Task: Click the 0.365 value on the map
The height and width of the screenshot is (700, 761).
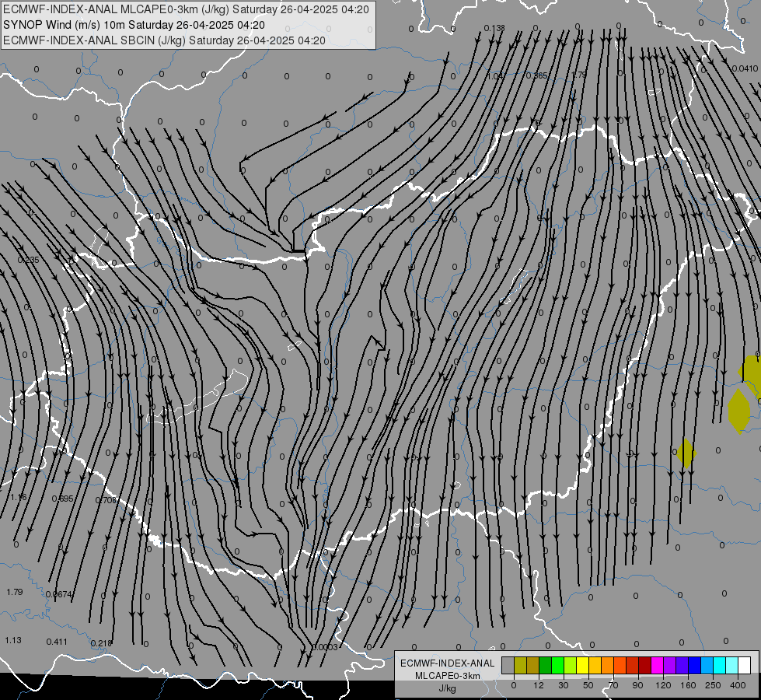Action: pyautogui.click(x=537, y=75)
